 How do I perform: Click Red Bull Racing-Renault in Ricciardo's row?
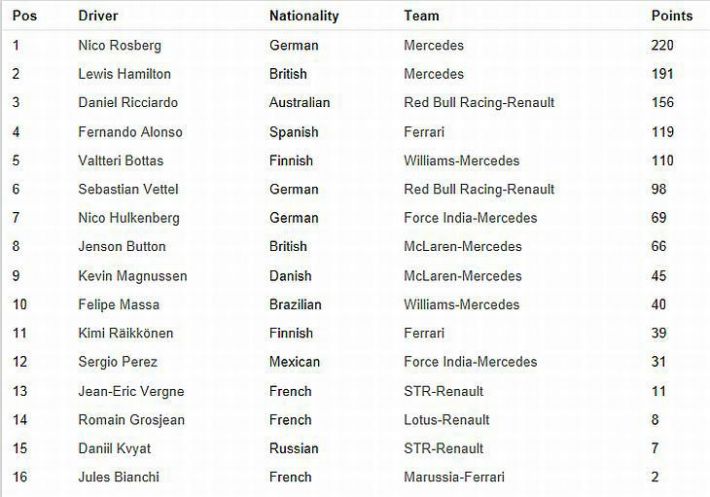pos(479,103)
